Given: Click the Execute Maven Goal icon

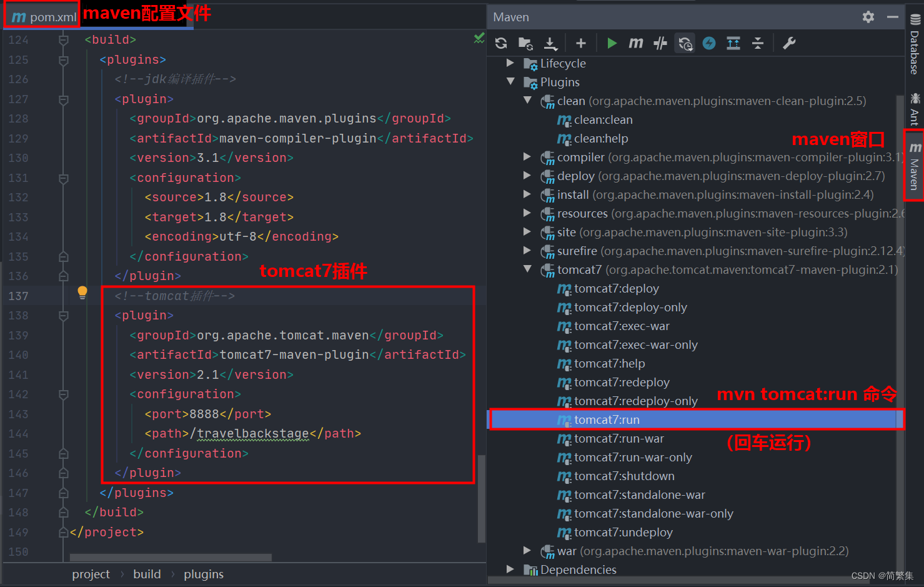Looking at the screenshot, I should pos(636,43).
